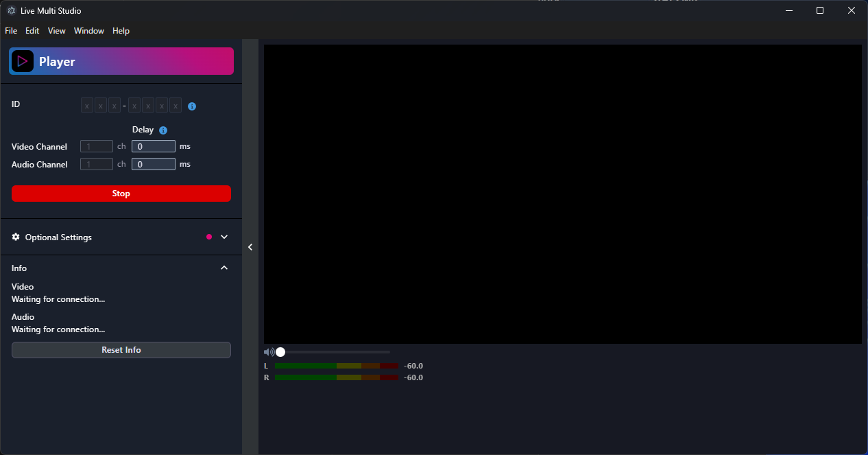
Task: Open the View menu
Action: click(x=57, y=31)
